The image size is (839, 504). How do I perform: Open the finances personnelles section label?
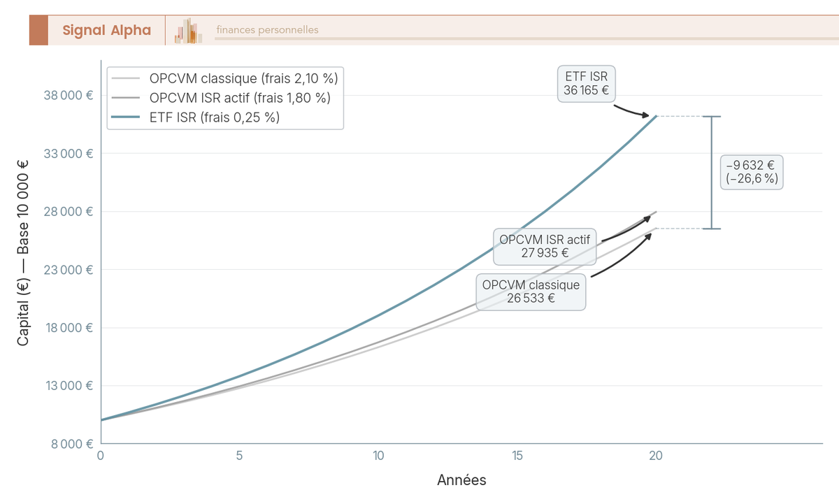pos(267,30)
